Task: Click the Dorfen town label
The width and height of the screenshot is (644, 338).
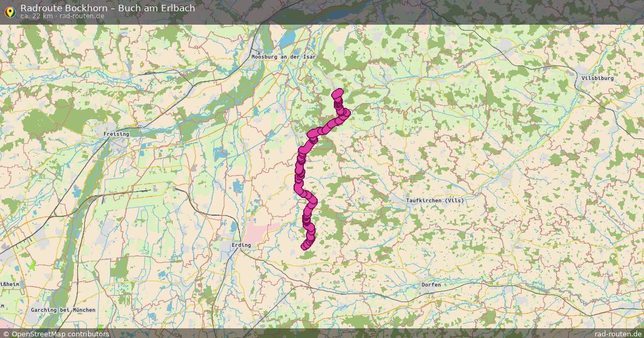Action: pos(431,285)
